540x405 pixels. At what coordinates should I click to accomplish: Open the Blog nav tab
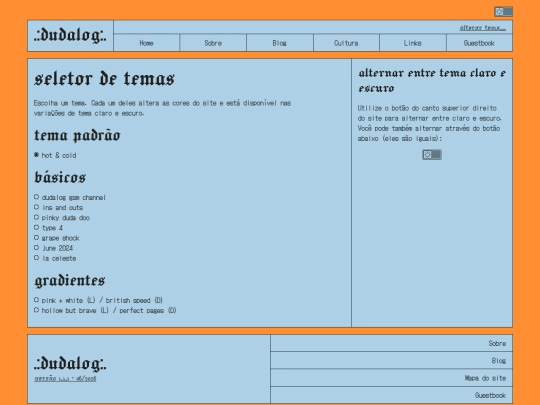point(280,43)
